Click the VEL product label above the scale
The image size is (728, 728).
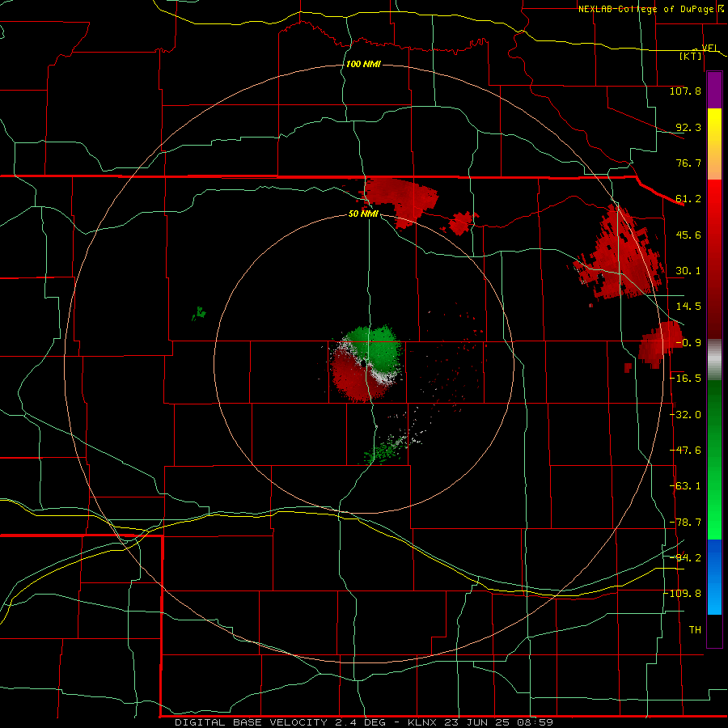(709, 48)
